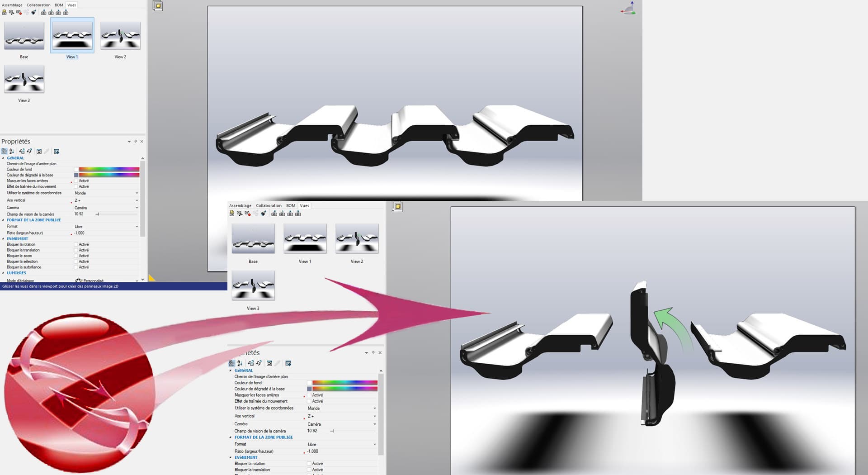Select View 3 thumbnail in upper window
The width and height of the screenshot is (868, 475).
(24, 79)
